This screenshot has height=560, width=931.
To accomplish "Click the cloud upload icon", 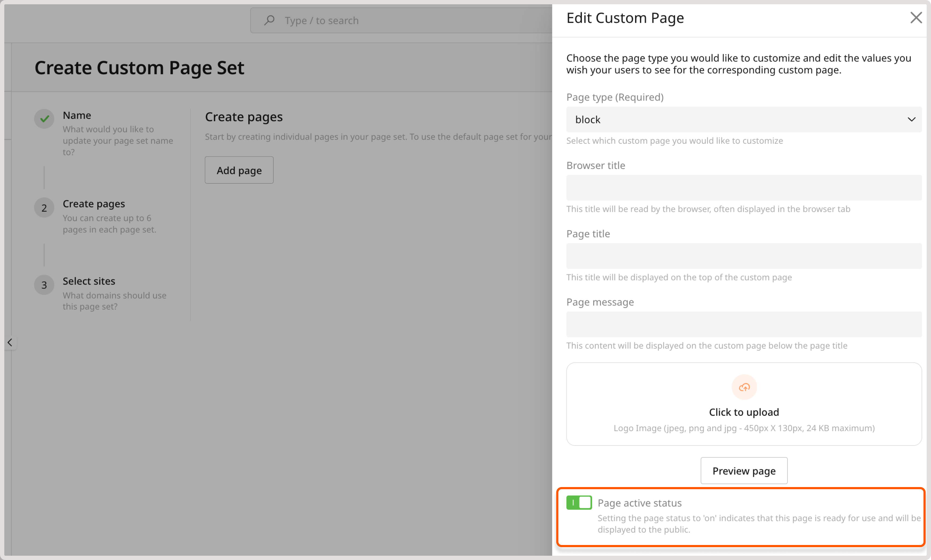I will (x=744, y=387).
